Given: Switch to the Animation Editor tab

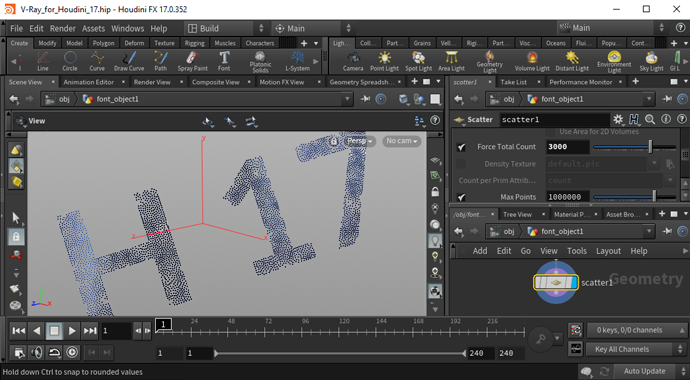Looking at the screenshot, I should click(x=88, y=82).
